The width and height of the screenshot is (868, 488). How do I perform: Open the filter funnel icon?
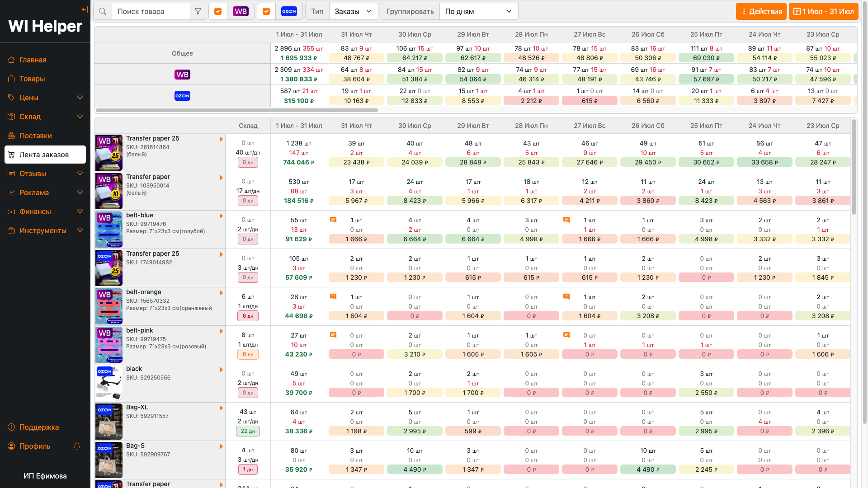coord(198,11)
